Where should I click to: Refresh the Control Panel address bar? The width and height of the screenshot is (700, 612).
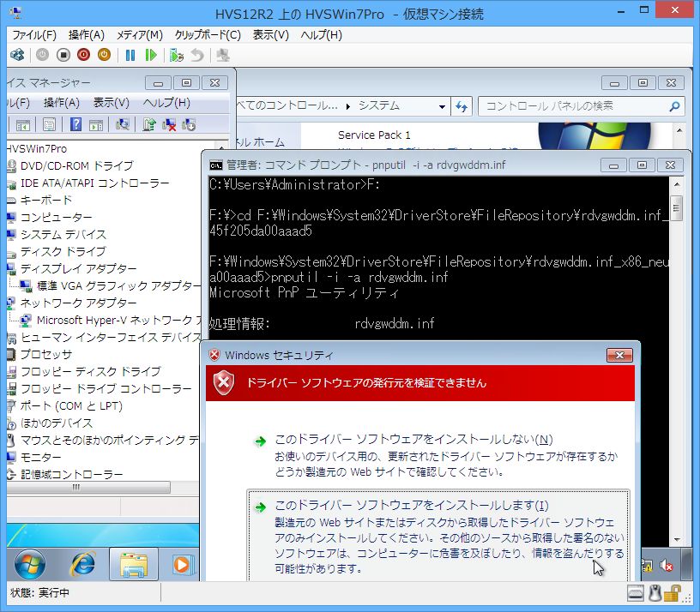[462, 106]
